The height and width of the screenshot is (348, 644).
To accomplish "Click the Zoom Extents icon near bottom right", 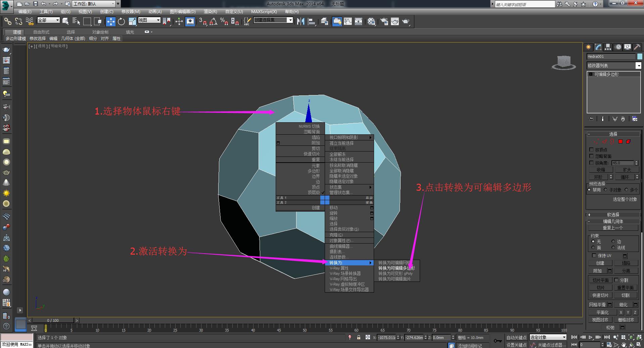I will coord(631,337).
